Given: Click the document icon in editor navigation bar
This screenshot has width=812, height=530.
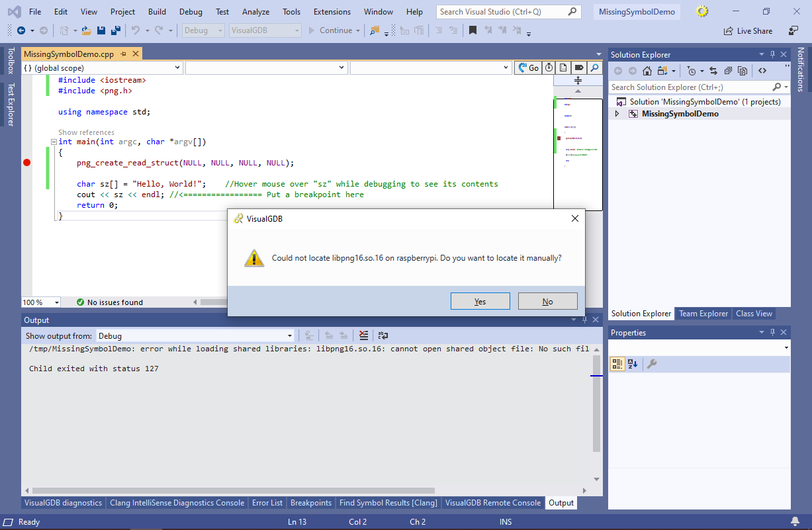Looking at the screenshot, I should pyautogui.click(x=563, y=67).
